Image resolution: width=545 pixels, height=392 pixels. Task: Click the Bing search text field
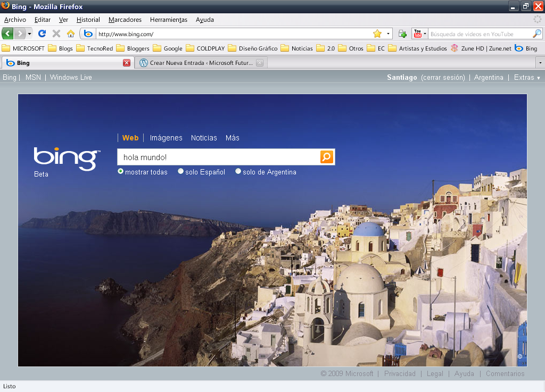[x=218, y=157]
